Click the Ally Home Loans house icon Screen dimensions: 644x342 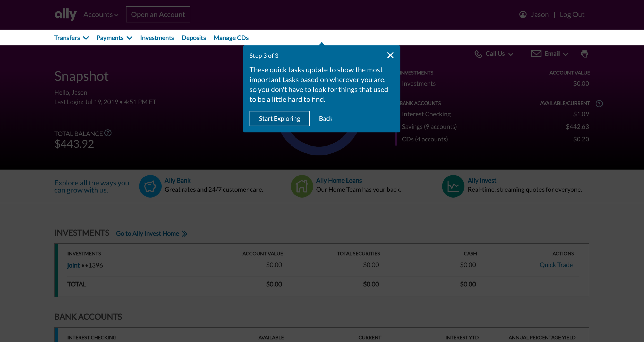click(302, 186)
